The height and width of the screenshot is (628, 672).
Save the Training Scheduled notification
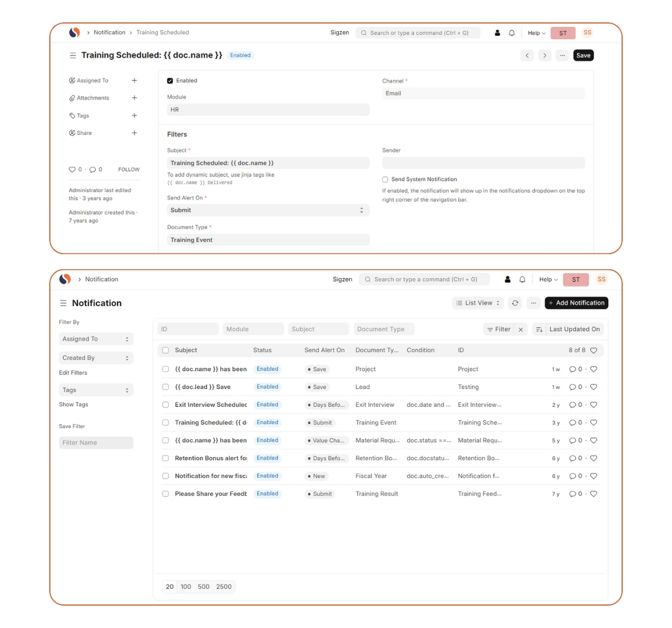[583, 55]
